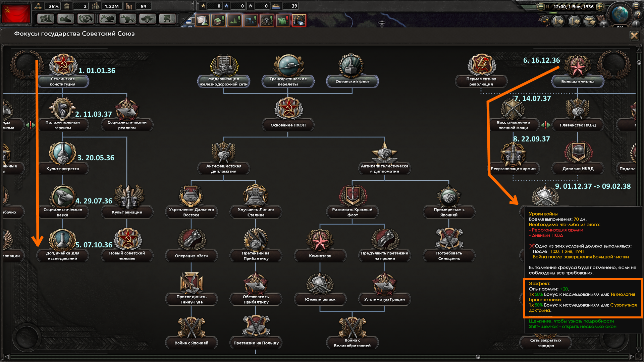Select the Перманентная революция focus icon

(x=481, y=64)
